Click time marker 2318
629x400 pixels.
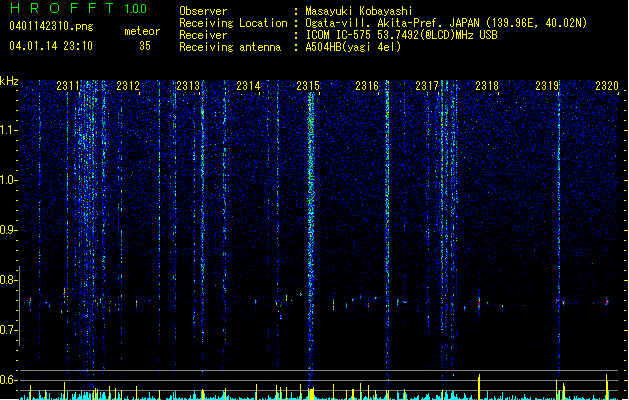(x=487, y=85)
